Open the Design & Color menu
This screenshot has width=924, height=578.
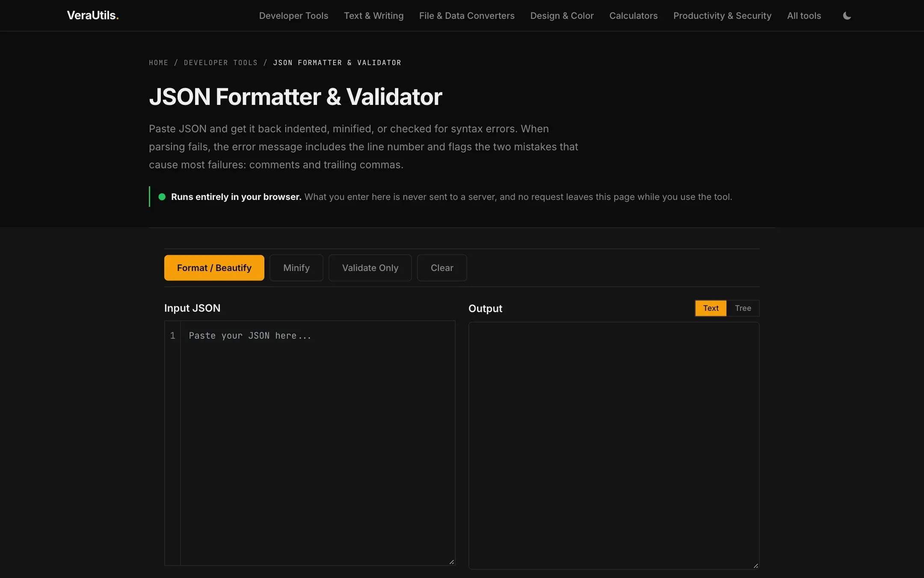(x=562, y=16)
